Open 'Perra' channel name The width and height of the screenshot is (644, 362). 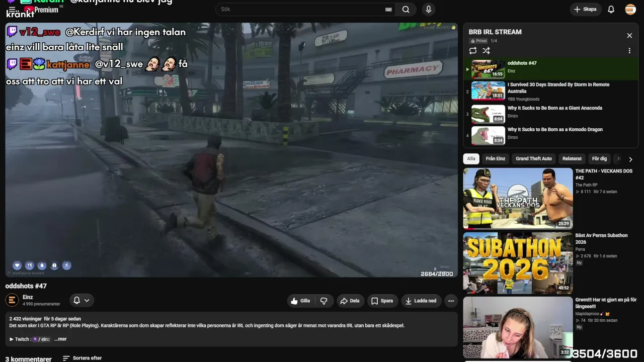tap(580, 249)
